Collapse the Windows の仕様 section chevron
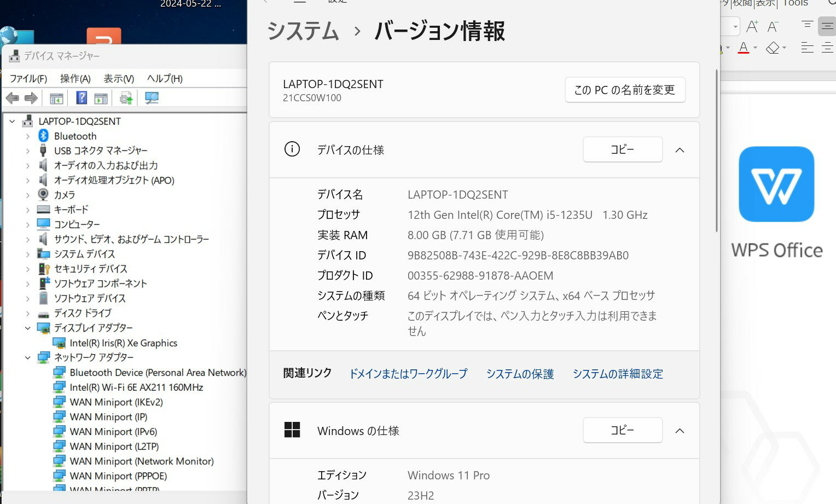836x504 pixels. tap(680, 431)
